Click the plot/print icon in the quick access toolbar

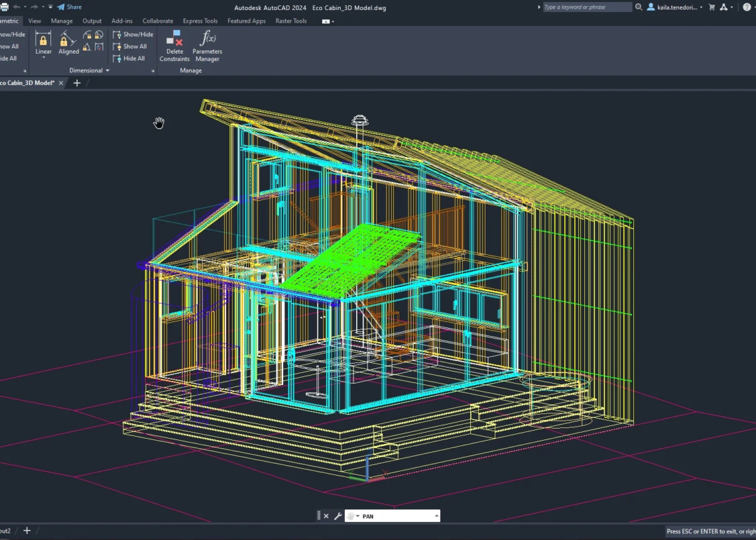click(4, 7)
